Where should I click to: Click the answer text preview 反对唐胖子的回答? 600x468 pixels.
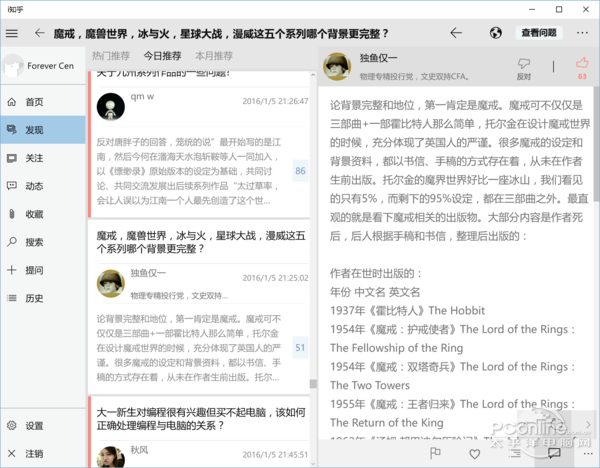189,171
